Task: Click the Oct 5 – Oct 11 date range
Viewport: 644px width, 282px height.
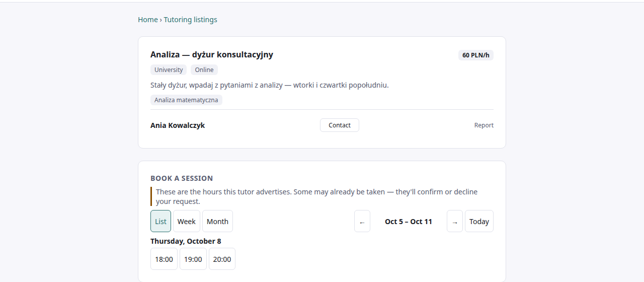Action: tap(409, 221)
